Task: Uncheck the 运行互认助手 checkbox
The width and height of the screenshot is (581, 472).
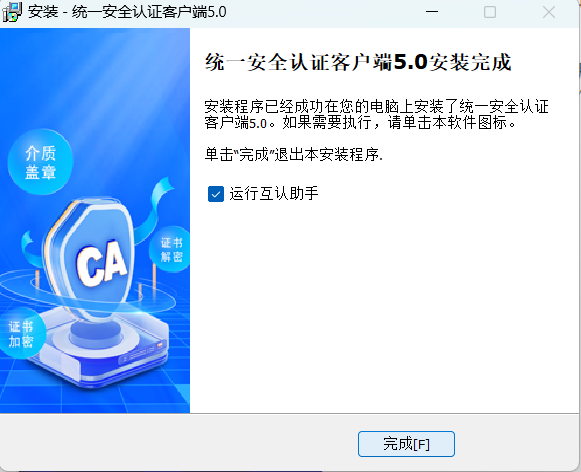Action: pos(216,194)
